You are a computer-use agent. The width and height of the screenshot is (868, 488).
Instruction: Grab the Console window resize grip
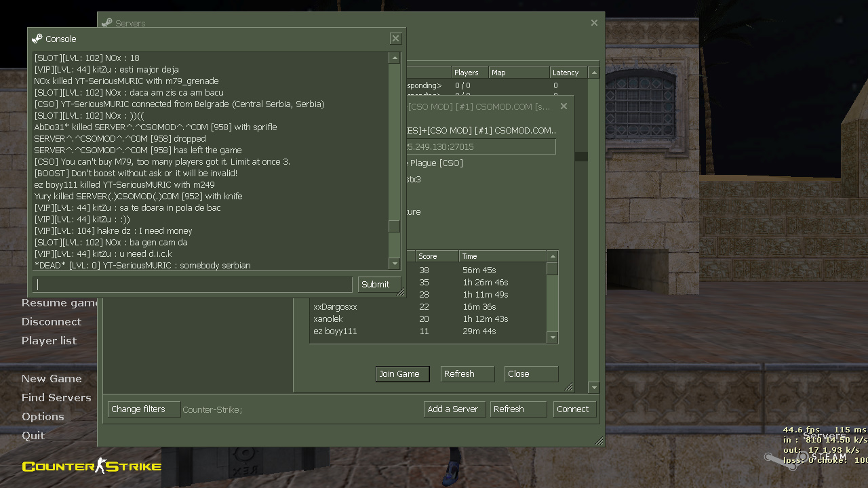pos(400,293)
